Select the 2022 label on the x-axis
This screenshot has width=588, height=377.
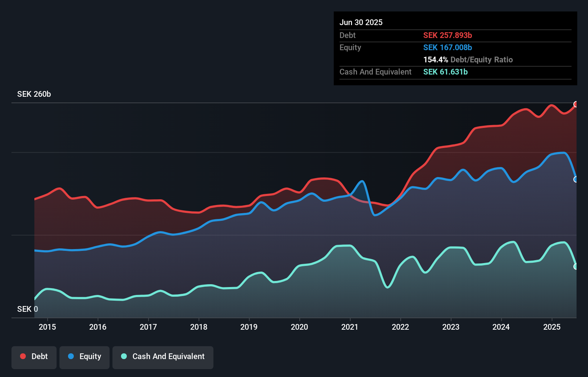pyautogui.click(x=400, y=327)
